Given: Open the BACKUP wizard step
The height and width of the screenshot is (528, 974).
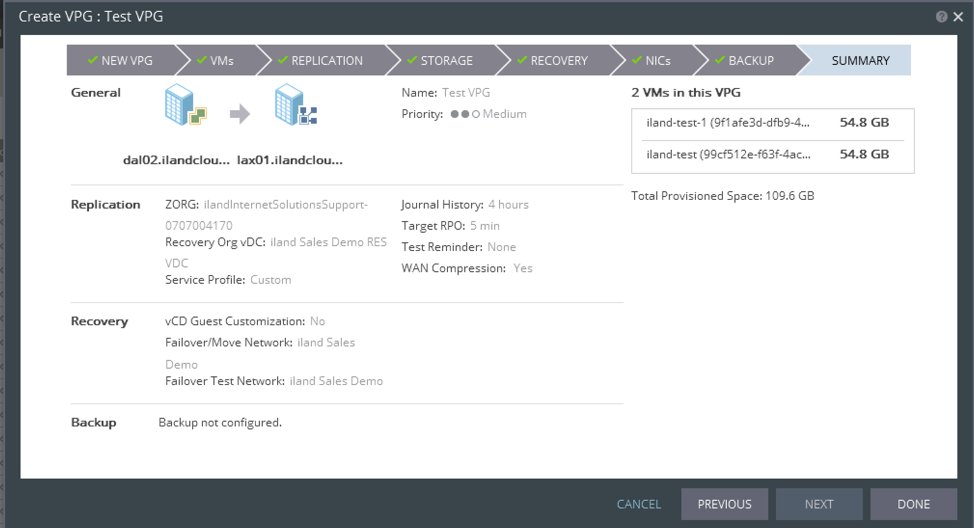Looking at the screenshot, I should (744, 61).
